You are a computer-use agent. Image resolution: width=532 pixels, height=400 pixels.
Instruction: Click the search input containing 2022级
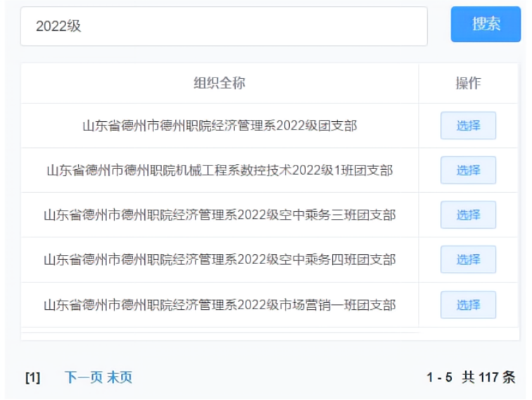coord(224,26)
